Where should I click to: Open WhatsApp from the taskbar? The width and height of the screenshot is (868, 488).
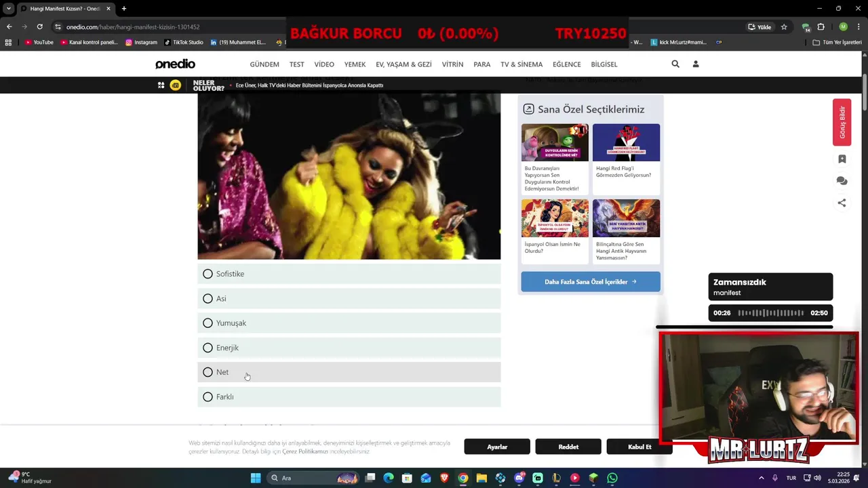pyautogui.click(x=612, y=478)
